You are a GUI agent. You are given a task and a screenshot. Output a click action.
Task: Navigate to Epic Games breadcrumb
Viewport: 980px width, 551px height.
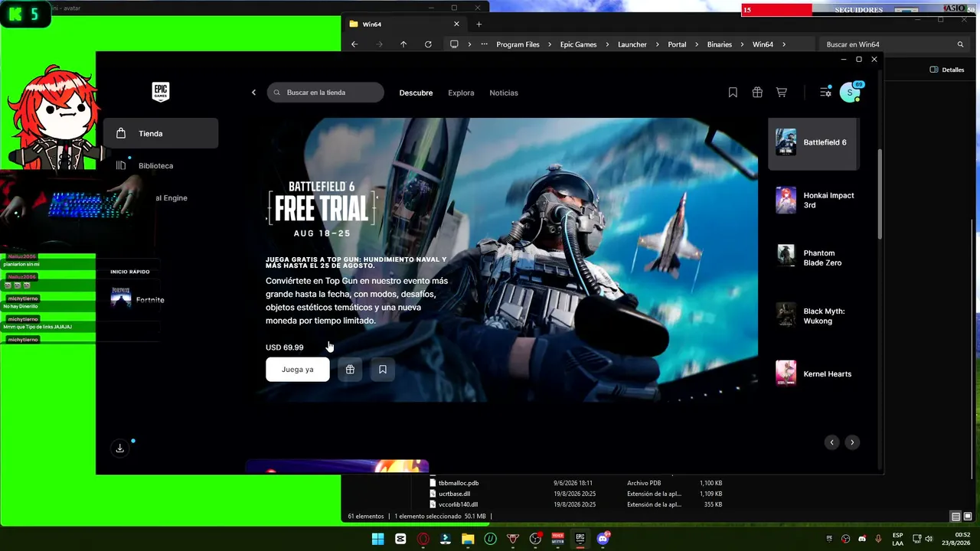click(x=578, y=44)
